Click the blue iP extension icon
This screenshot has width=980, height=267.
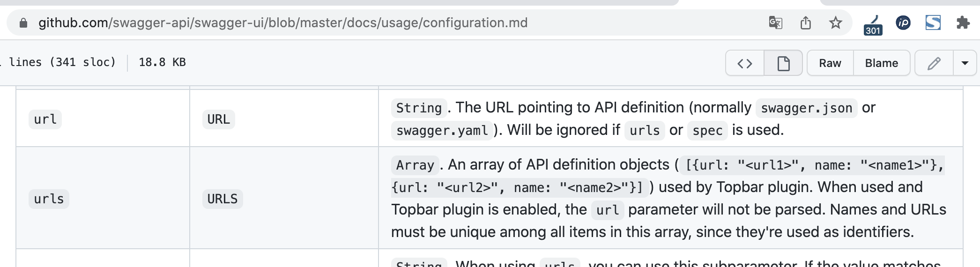(903, 22)
